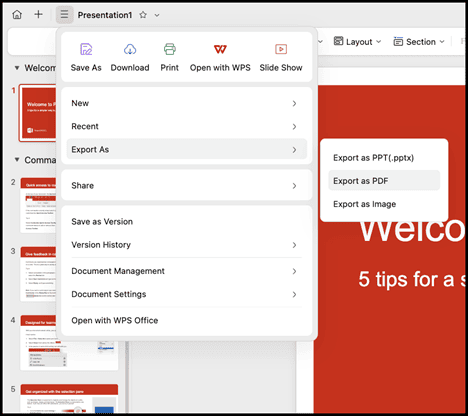468x416 pixels.
Task: Open Document Management submenu
Action: coord(187,271)
